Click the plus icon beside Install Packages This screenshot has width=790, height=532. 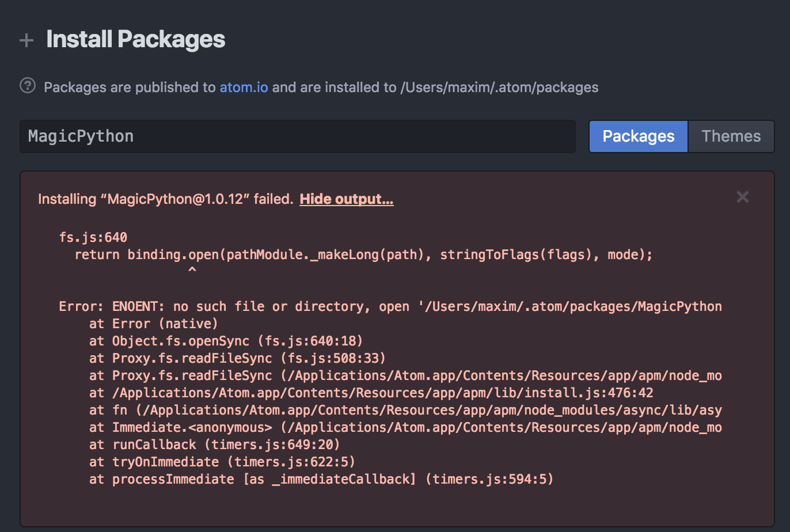click(26, 40)
